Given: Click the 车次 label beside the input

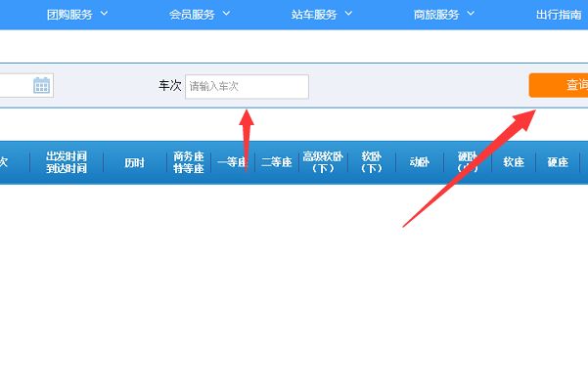Looking at the screenshot, I should [170, 87].
